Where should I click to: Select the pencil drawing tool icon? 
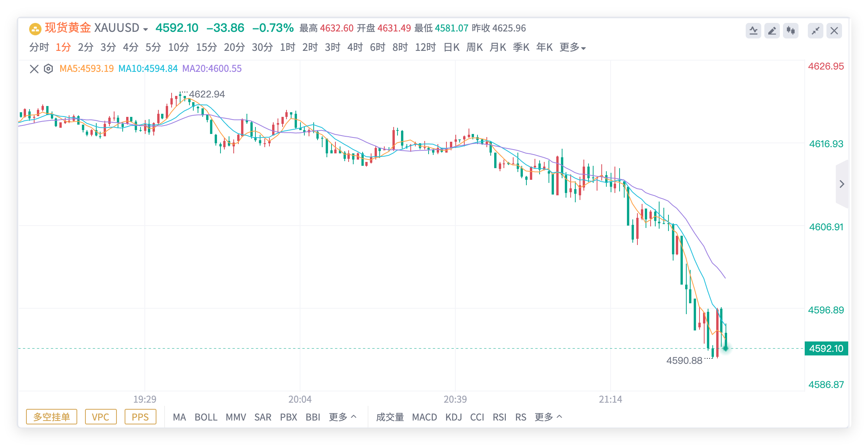coord(772,31)
